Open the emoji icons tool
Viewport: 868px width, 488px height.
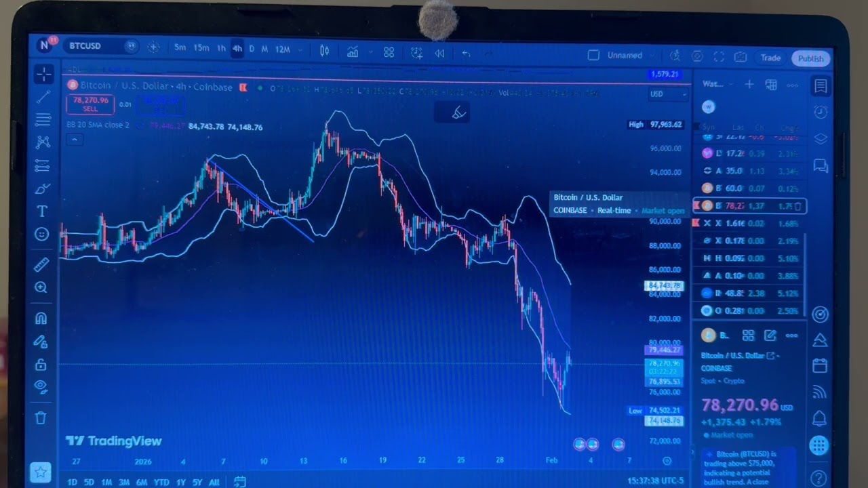42,234
